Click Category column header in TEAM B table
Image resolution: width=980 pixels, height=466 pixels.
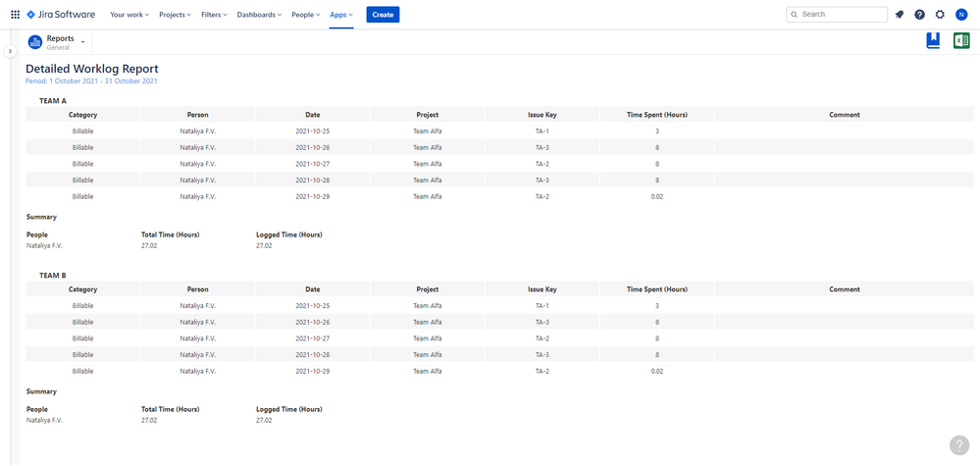tap(82, 289)
